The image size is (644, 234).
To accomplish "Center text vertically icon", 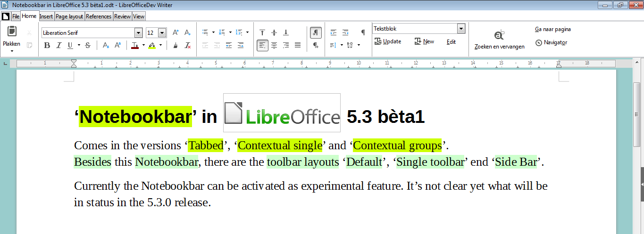I will click(x=274, y=32).
